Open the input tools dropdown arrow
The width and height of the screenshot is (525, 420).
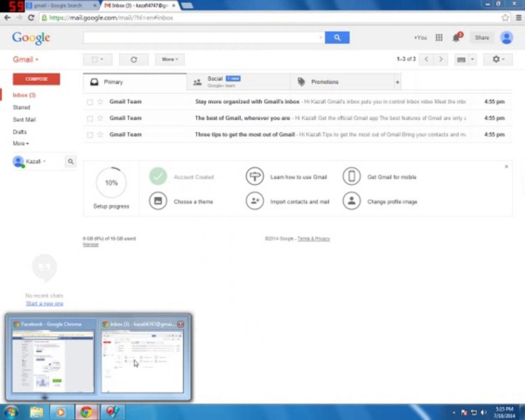[472, 59]
